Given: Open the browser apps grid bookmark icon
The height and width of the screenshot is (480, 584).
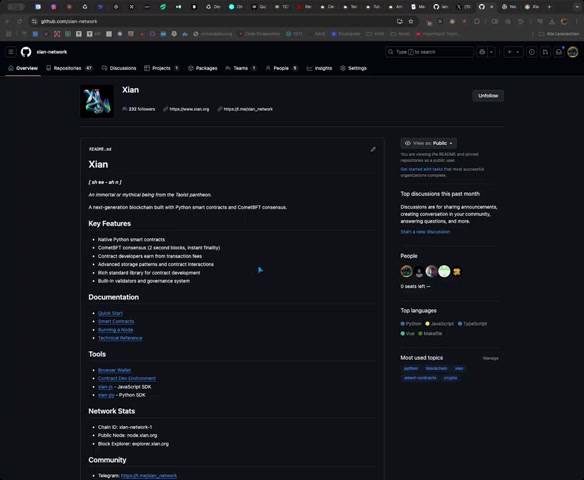Looking at the screenshot, I should tap(8, 34).
